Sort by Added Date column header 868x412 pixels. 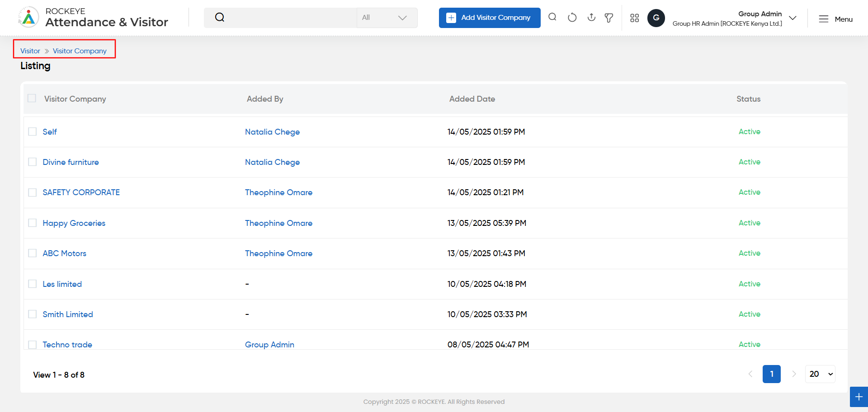(x=472, y=99)
